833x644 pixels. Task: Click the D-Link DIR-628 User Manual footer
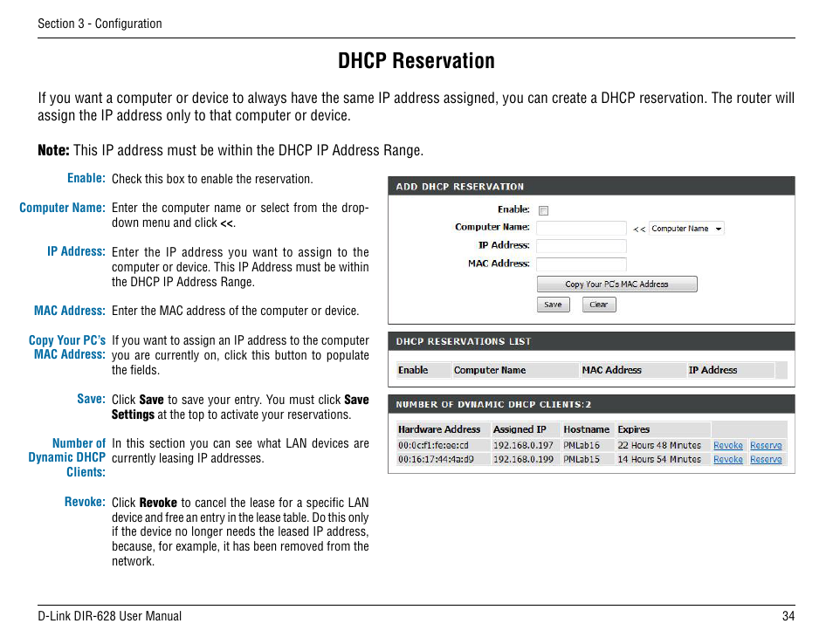click(x=109, y=616)
